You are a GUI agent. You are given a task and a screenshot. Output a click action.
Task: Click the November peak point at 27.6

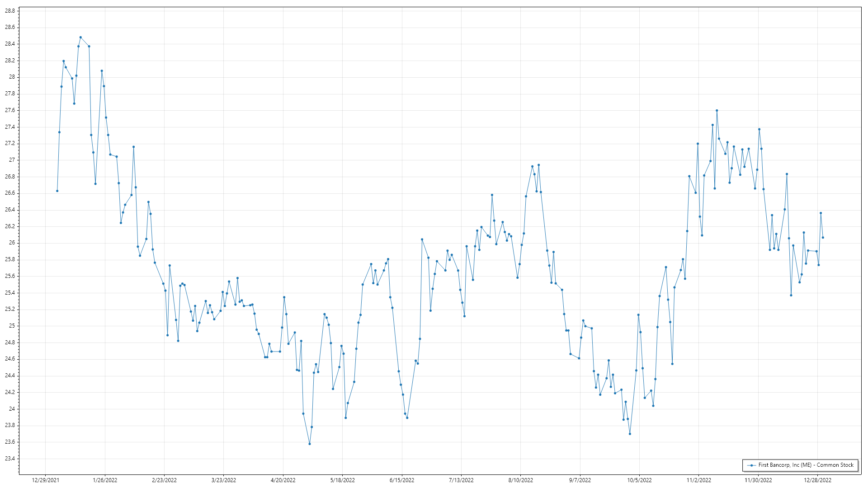[x=717, y=111]
